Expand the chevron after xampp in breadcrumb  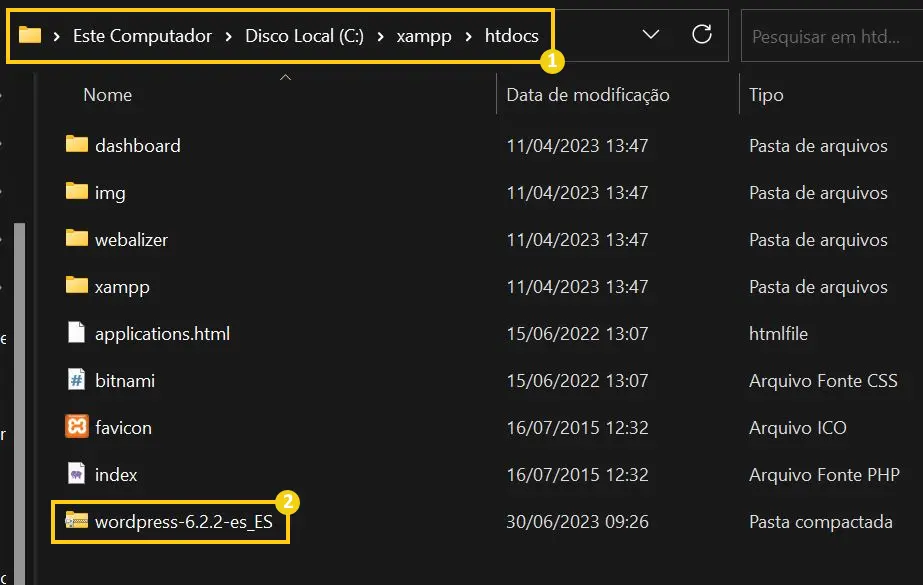469,36
